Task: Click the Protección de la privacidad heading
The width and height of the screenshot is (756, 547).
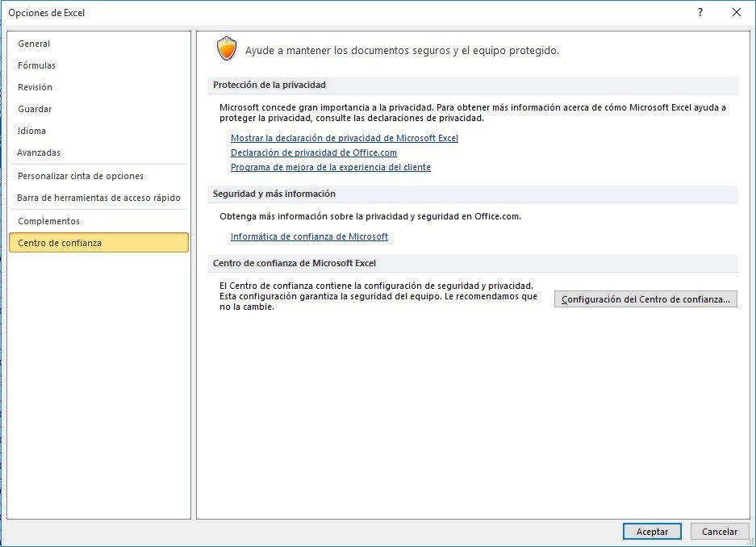Action: 269,85
